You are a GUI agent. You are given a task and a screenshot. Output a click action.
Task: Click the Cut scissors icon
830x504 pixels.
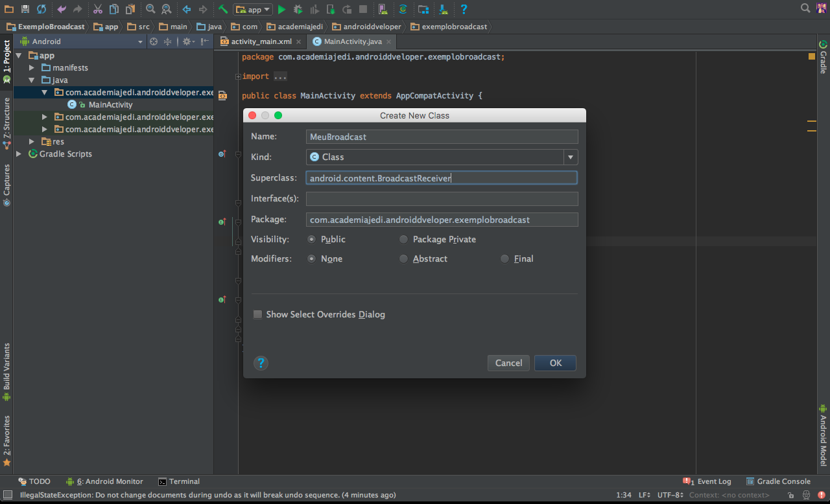pyautogui.click(x=97, y=9)
